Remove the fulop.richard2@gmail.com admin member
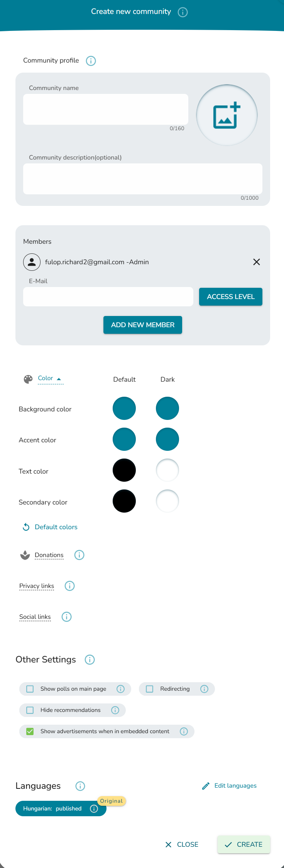Viewport: 284px width, 868px height. click(256, 262)
